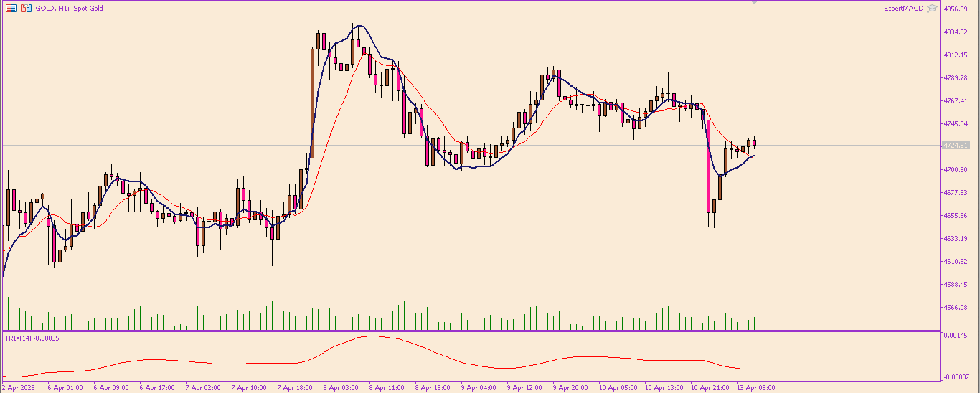
Task: Click the 4566.08 price scale label
Action: [x=956, y=308]
